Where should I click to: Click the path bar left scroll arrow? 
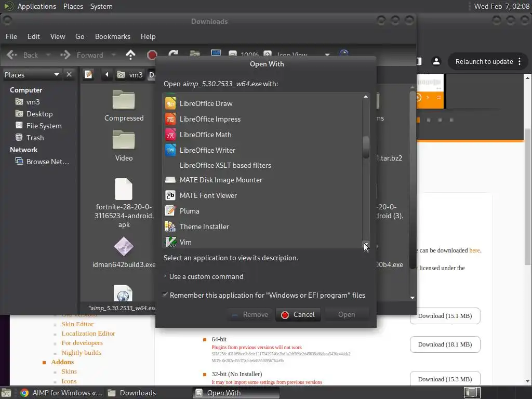(x=107, y=74)
